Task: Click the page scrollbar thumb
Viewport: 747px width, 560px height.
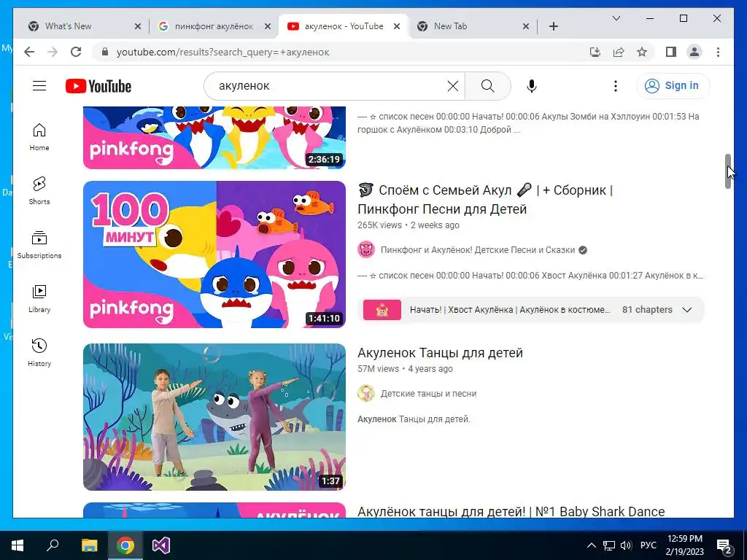Action: (x=728, y=171)
